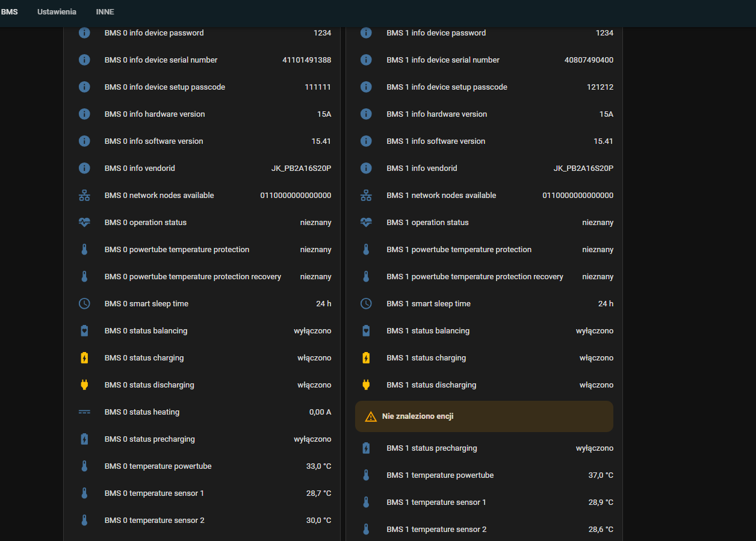The height and width of the screenshot is (541, 756).
Task: Click BMS 0 status precharging value wyłączono
Action: coord(312,439)
